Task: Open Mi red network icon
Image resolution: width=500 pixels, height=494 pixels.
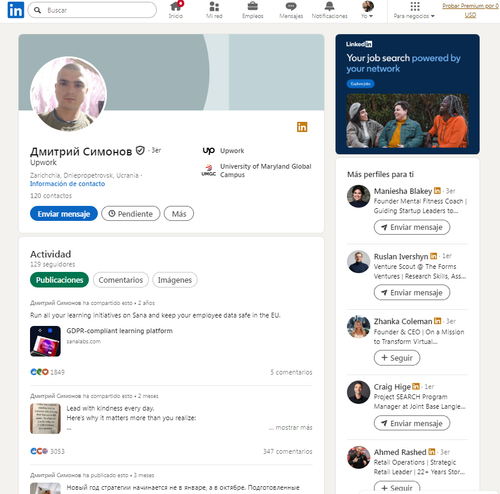Action: click(x=214, y=10)
